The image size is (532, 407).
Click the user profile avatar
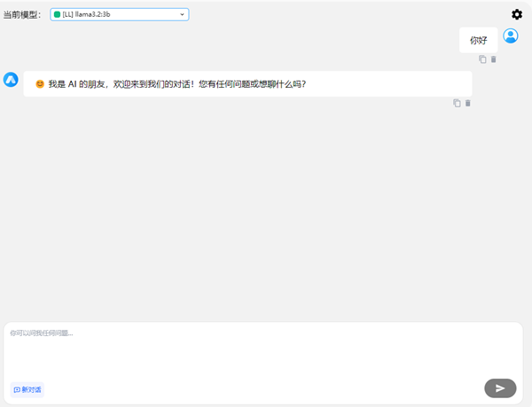pyautogui.click(x=511, y=35)
